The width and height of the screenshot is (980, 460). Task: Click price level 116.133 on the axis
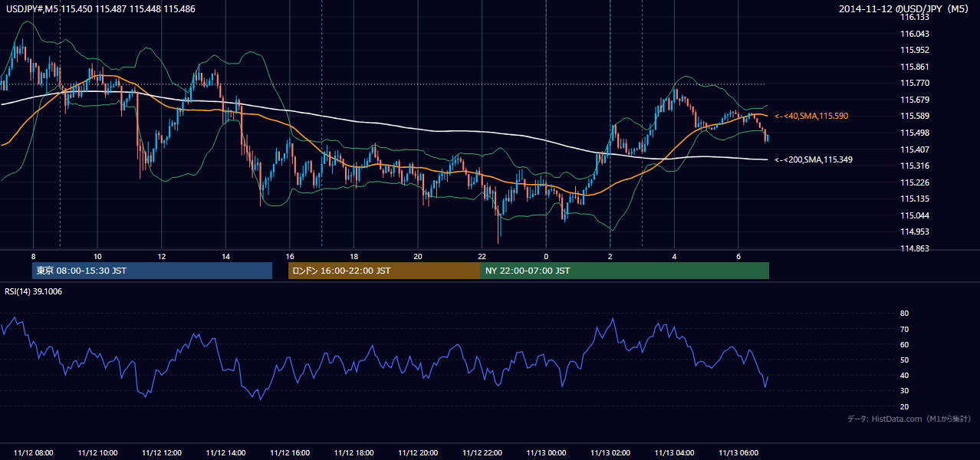[914, 17]
